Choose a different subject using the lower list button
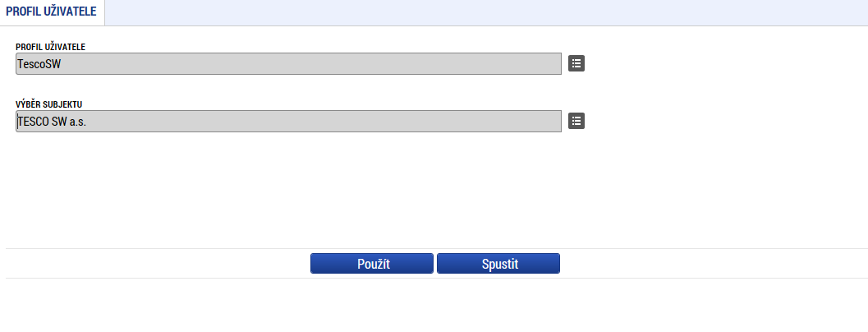 pos(576,121)
